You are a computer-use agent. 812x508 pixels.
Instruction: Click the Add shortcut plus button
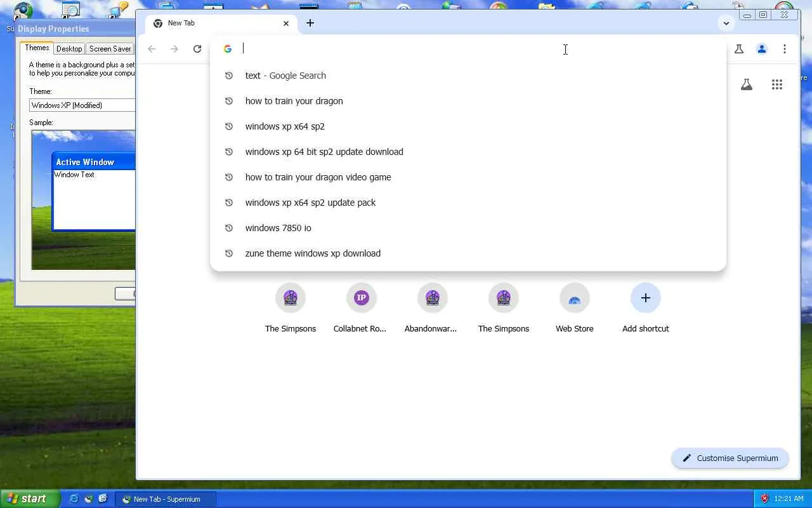[646, 298]
